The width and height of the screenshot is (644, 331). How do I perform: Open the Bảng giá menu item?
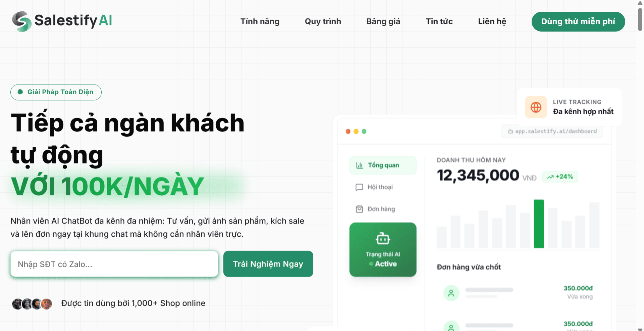click(383, 21)
